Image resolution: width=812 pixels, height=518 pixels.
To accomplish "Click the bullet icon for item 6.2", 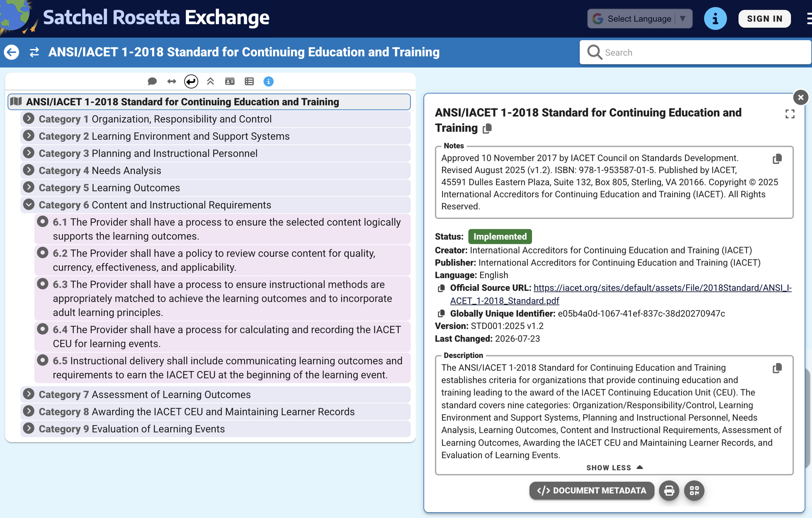I will 43,253.
